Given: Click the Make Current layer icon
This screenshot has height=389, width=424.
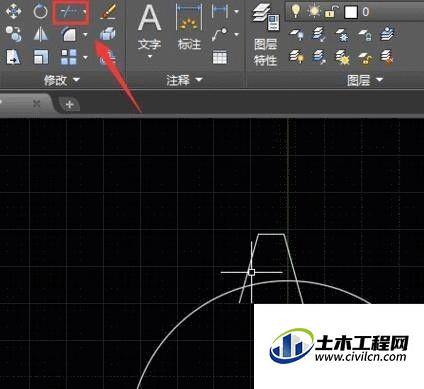Looking at the screenshot, I should [x=388, y=34].
